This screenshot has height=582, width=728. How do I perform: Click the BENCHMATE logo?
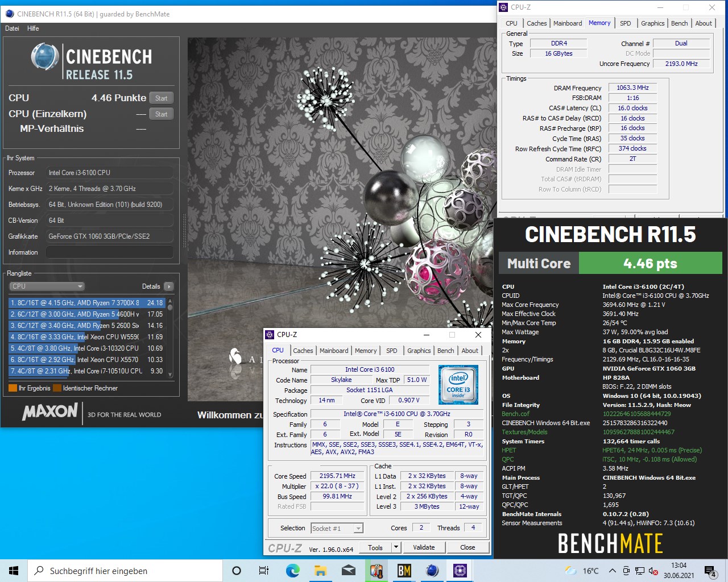(x=610, y=544)
